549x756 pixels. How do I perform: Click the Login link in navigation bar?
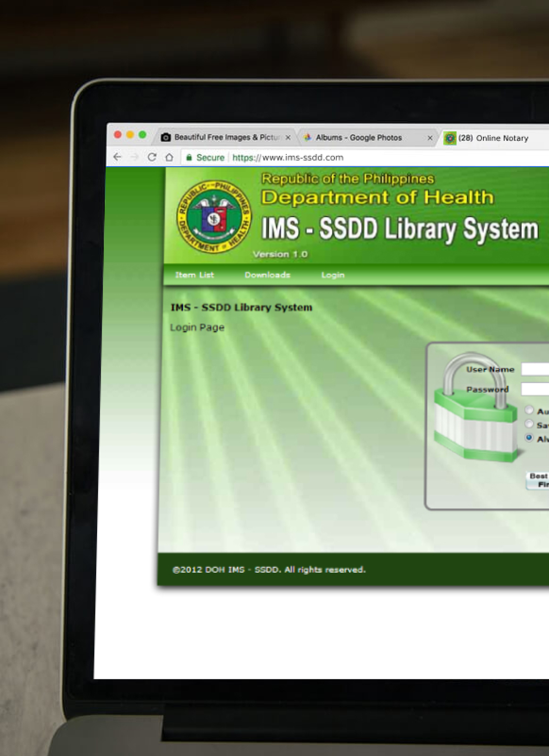333,275
